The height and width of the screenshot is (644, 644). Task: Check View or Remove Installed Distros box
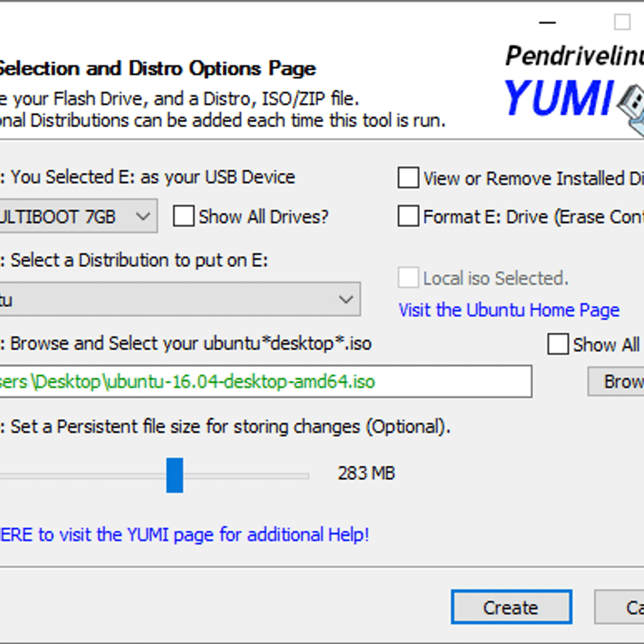click(x=408, y=178)
